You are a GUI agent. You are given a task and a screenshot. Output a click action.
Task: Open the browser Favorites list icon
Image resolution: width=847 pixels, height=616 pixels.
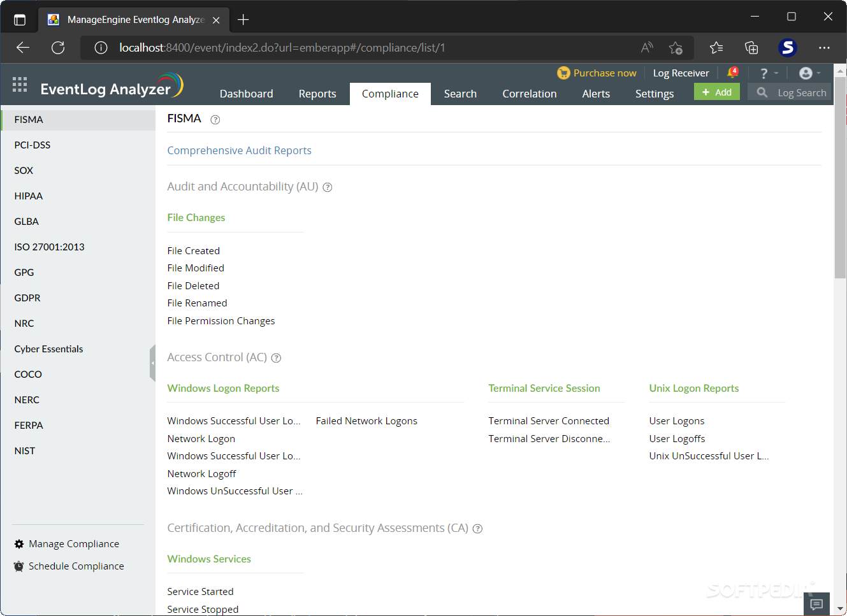point(716,48)
